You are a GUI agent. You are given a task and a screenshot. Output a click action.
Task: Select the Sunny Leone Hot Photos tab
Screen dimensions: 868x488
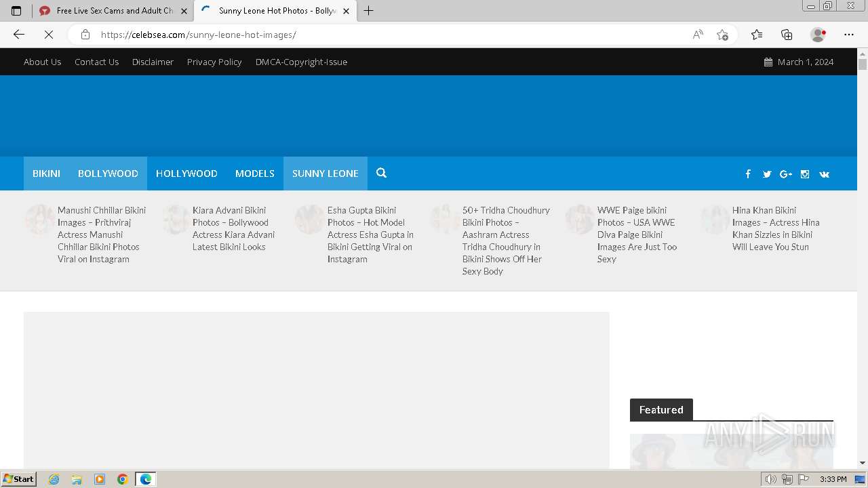(x=276, y=11)
